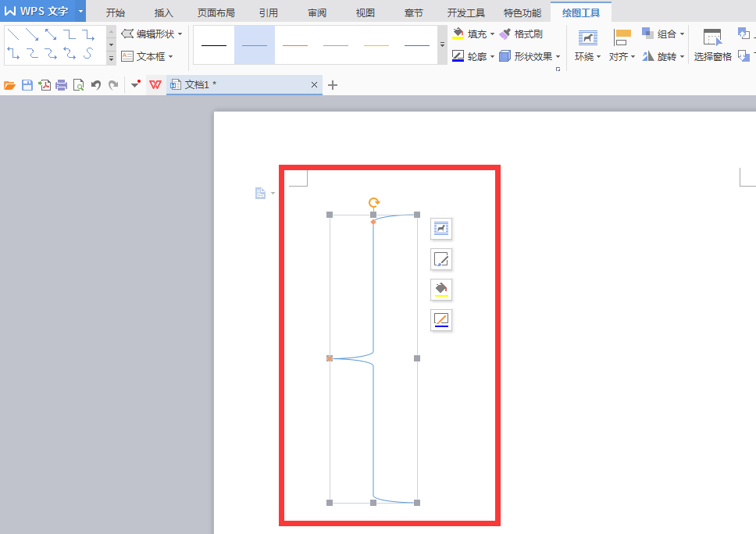Save the document with floppy icon
The width and height of the screenshot is (756, 534).
point(27,85)
